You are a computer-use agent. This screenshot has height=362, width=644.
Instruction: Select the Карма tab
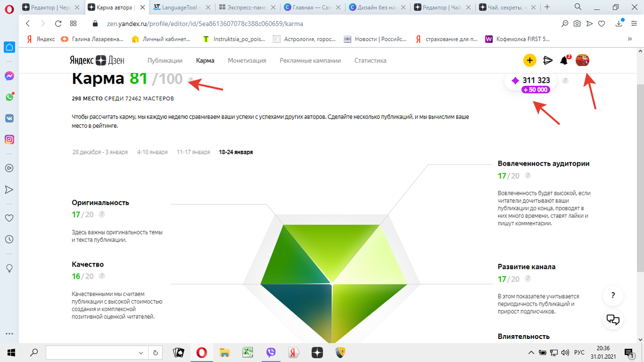(x=205, y=61)
